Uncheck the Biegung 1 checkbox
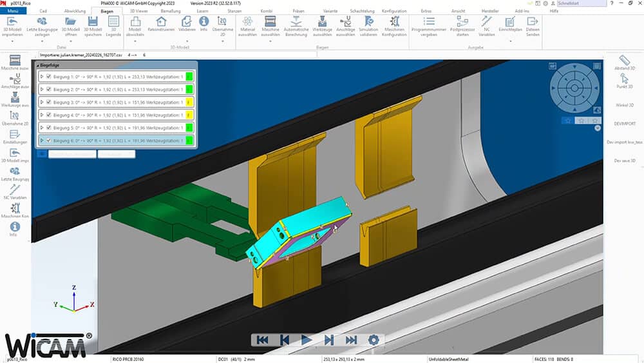Screen dimensions: 644x363 pyautogui.click(x=49, y=77)
